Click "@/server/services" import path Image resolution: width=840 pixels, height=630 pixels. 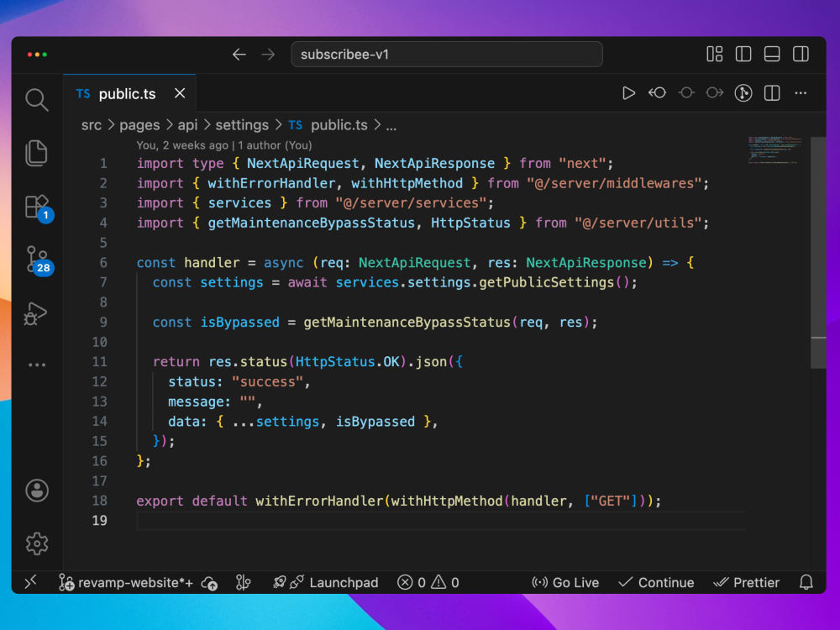[x=411, y=203]
